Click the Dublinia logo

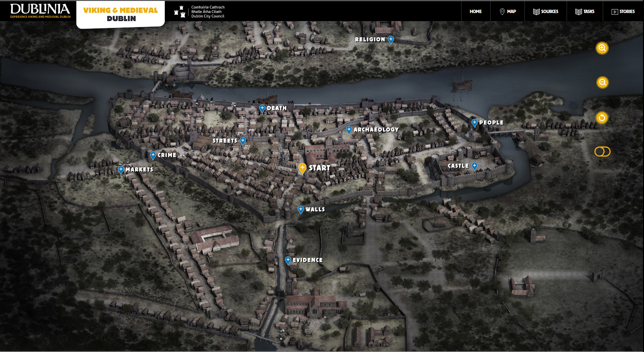[40, 11]
